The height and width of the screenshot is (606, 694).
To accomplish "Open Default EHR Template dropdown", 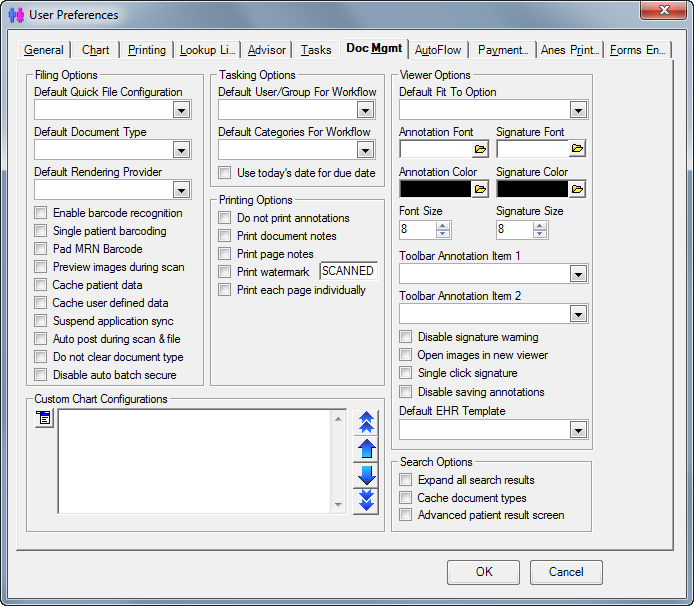I will [578, 430].
